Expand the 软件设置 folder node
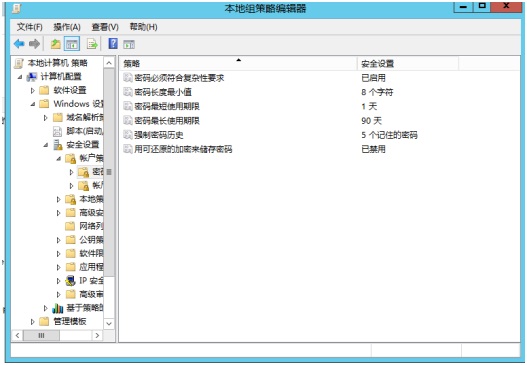 33,90
